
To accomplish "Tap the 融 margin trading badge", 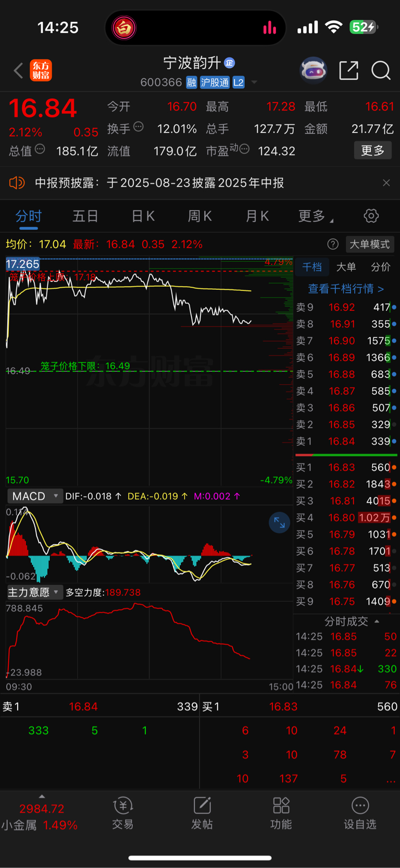I will pos(192,82).
